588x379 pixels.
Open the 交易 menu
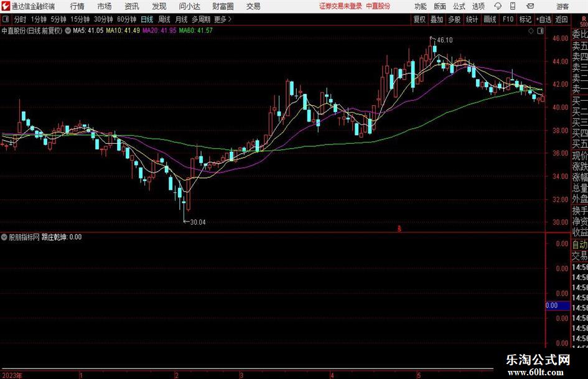click(x=253, y=6)
